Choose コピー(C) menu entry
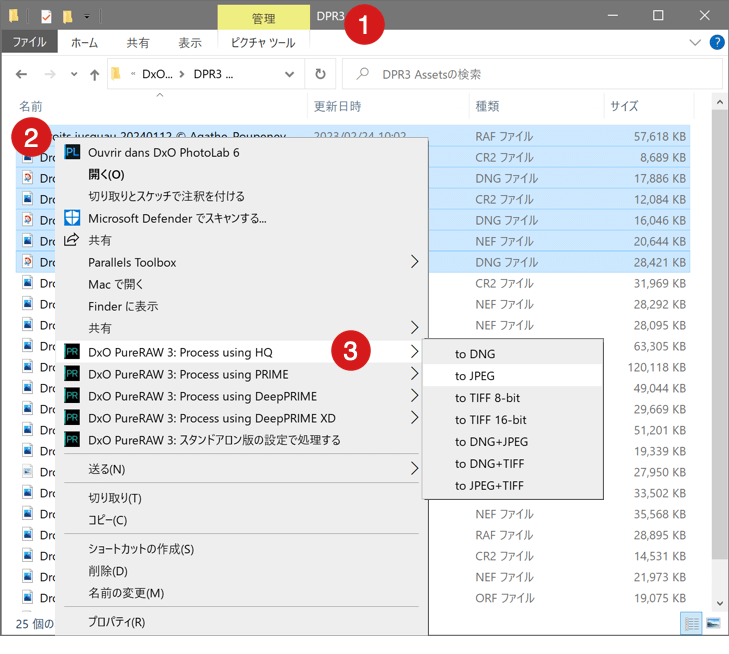Screen dimensions: 729x654 coord(241,520)
